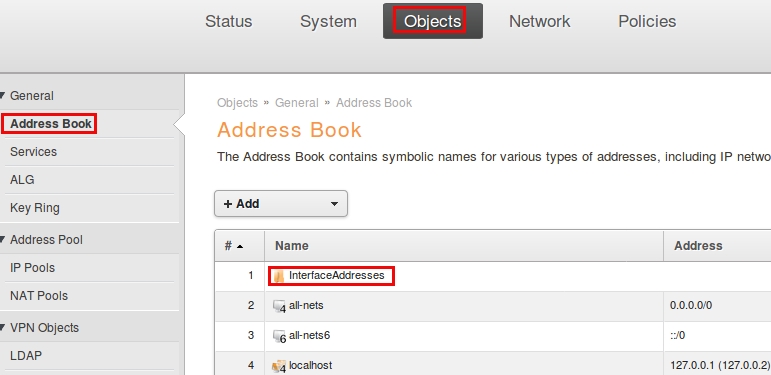The height and width of the screenshot is (375, 771).
Task: Open IP Pools in the sidebar
Action: click(x=32, y=268)
